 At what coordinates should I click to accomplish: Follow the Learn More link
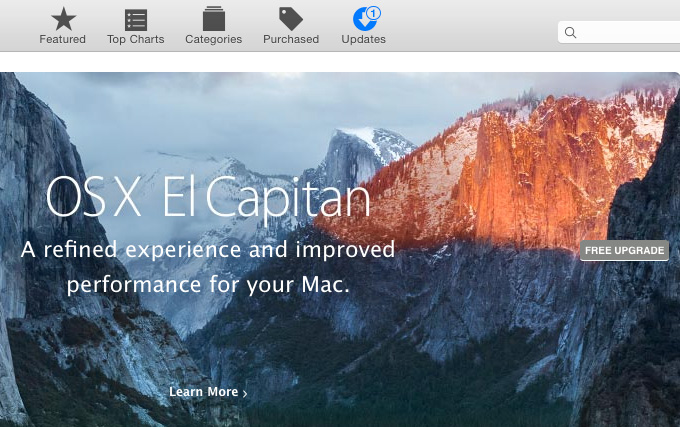pos(208,392)
